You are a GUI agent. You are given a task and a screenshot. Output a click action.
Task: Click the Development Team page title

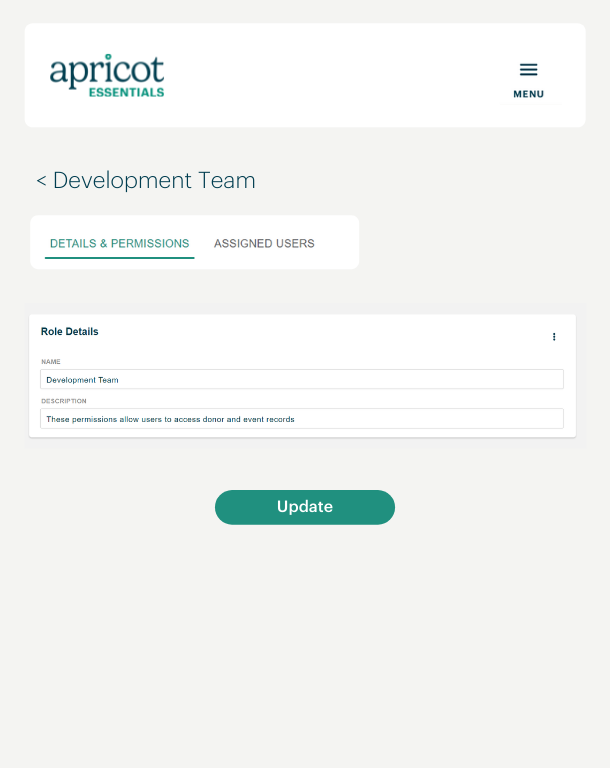click(154, 181)
